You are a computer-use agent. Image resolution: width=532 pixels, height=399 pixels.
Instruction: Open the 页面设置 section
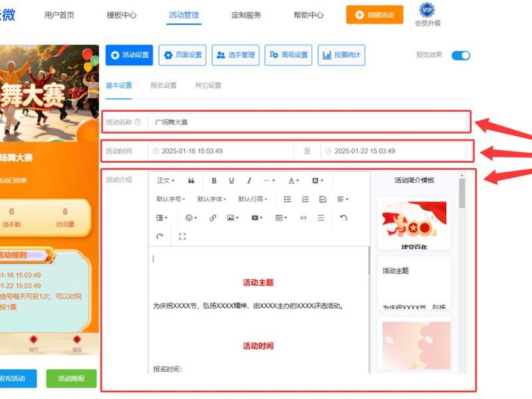[x=182, y=55]
